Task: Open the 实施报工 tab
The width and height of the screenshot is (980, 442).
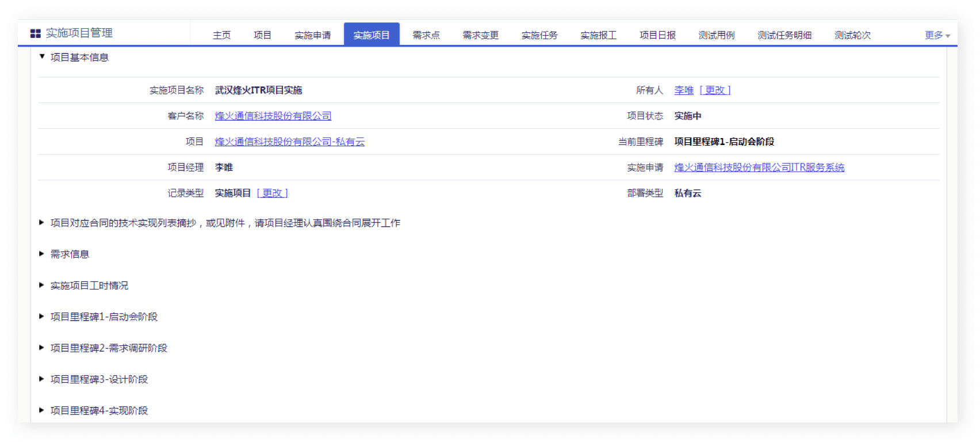Action: 599,35
